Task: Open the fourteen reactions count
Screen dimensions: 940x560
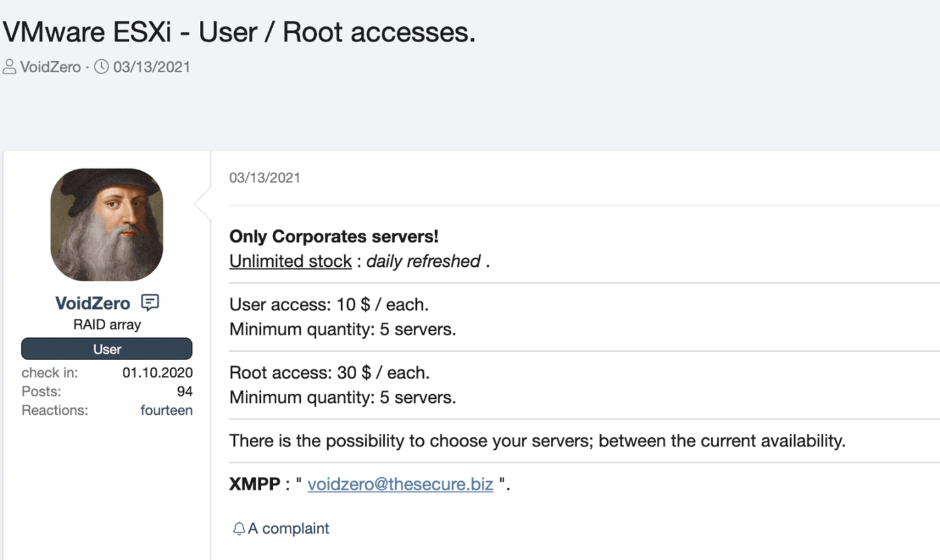Action: pyautogui.click(x=166, y=410)
